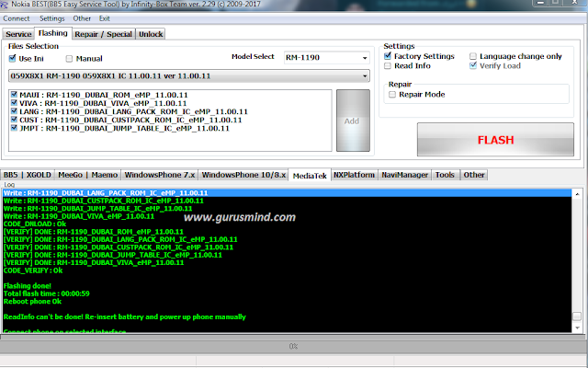Click log line Write JUMP_TABLE_IC
588x368 pixels.
[97, 209]
